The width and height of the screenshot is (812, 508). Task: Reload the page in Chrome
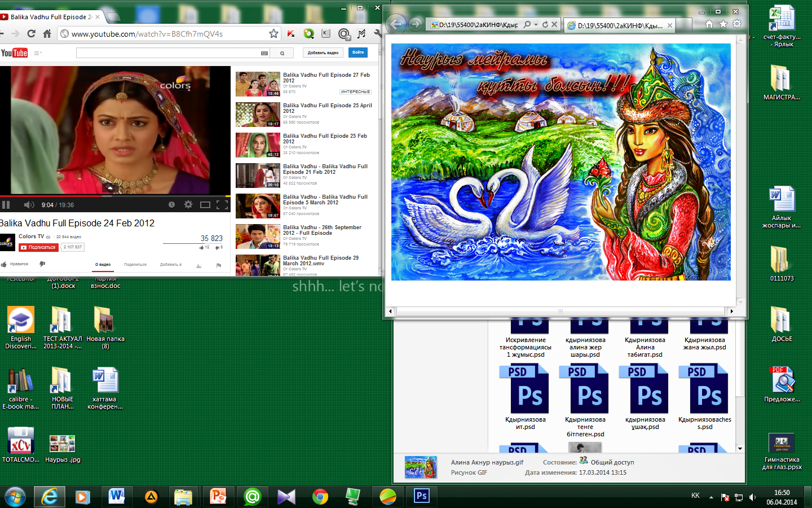coord(31,34)
